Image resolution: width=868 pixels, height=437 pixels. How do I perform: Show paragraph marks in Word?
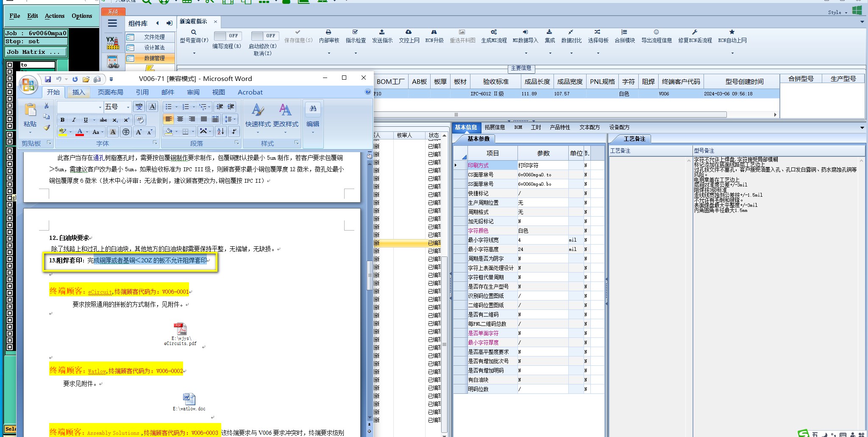click(x=234, y=131)
